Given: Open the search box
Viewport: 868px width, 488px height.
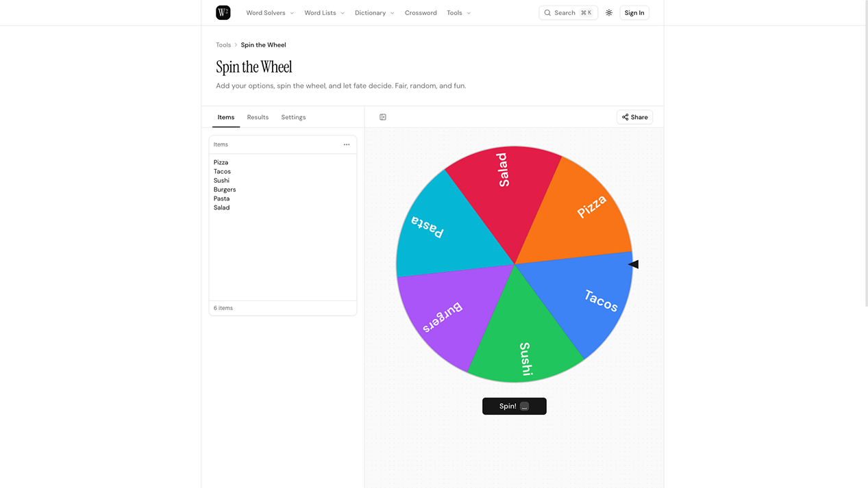Looking at the screenshot, I should point(568,13).
